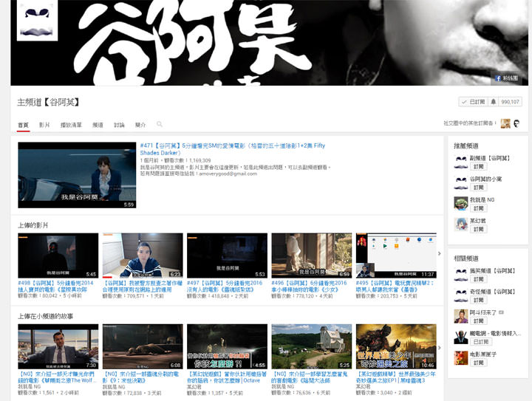Open video title #496 《少女》
The height and width of the screenshot is (401, 532).
[x=309, y=286]
